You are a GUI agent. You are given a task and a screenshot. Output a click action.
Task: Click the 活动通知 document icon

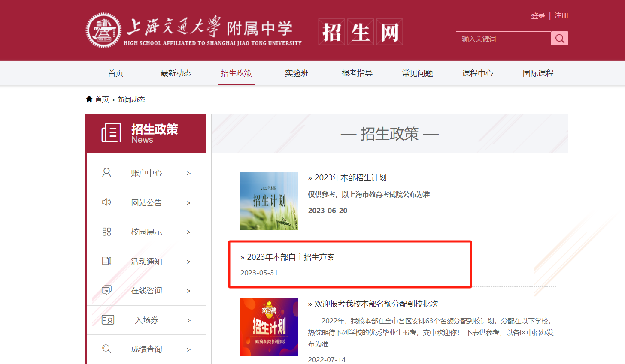[106, 261]
